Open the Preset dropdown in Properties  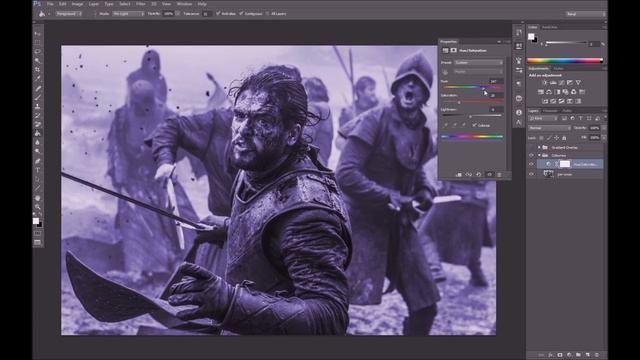(478, 62)
